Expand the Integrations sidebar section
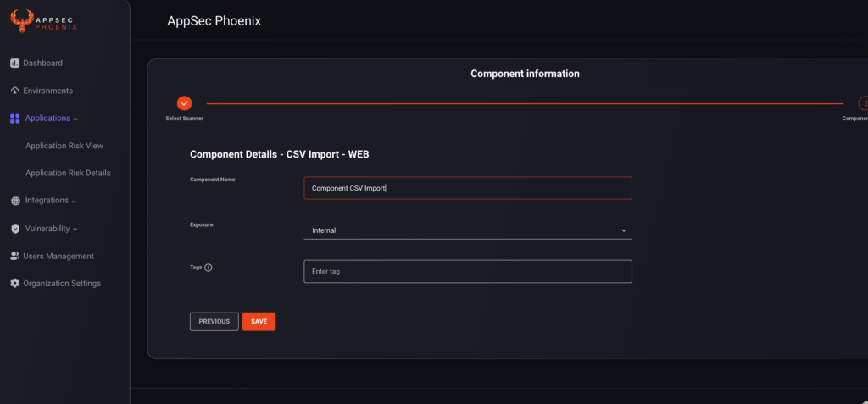This screenshot has height=404, width=868. [44, 201]
